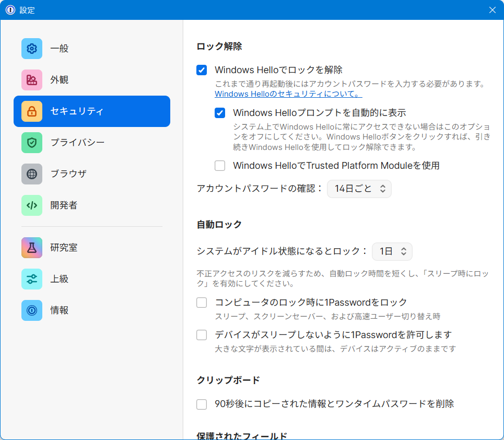504x440 pixels.
Task: Open the 14日ごと password confirmation dropdown
Action: pos(359,189)
